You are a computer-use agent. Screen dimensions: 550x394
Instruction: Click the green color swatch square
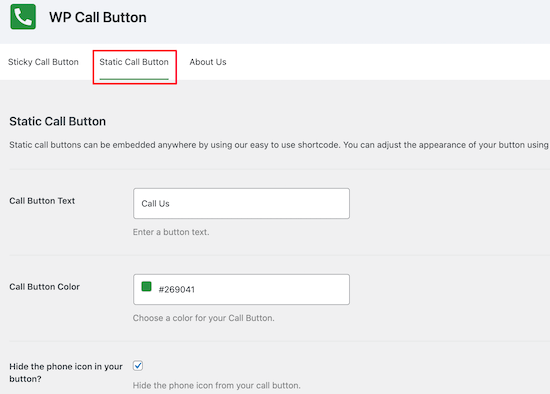click(x=146, y=287)
